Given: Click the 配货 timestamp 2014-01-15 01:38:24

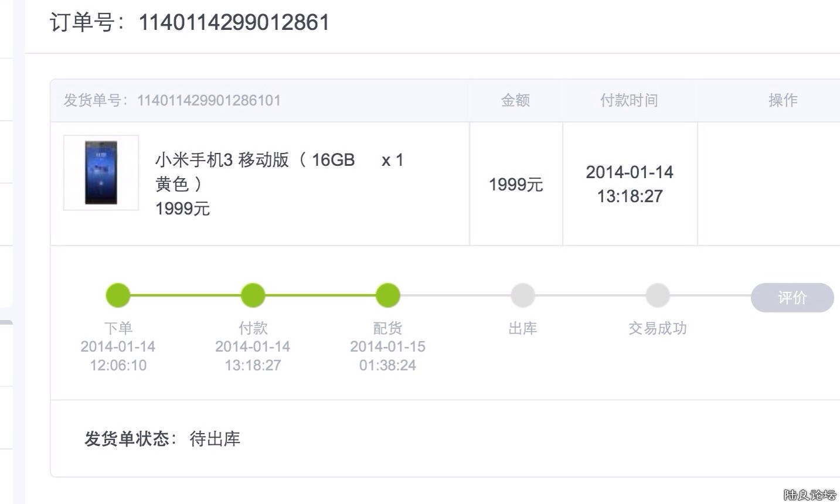Looking at the screenshot, I should (387, 356).
